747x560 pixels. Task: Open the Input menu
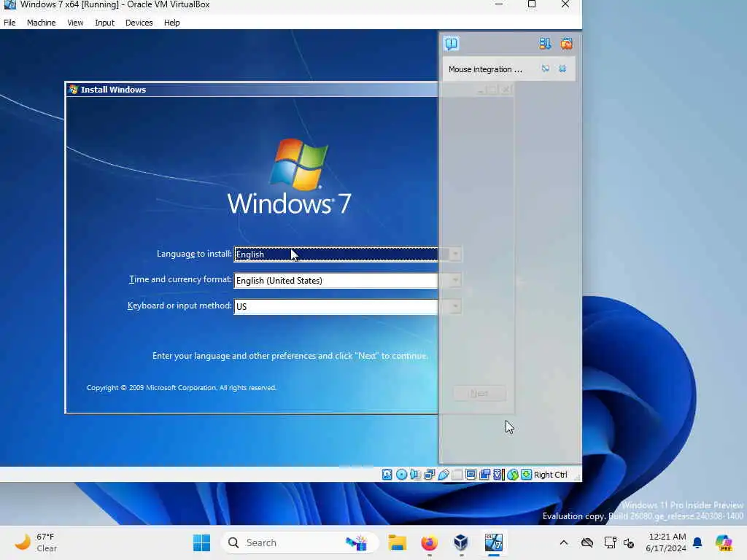104,23
